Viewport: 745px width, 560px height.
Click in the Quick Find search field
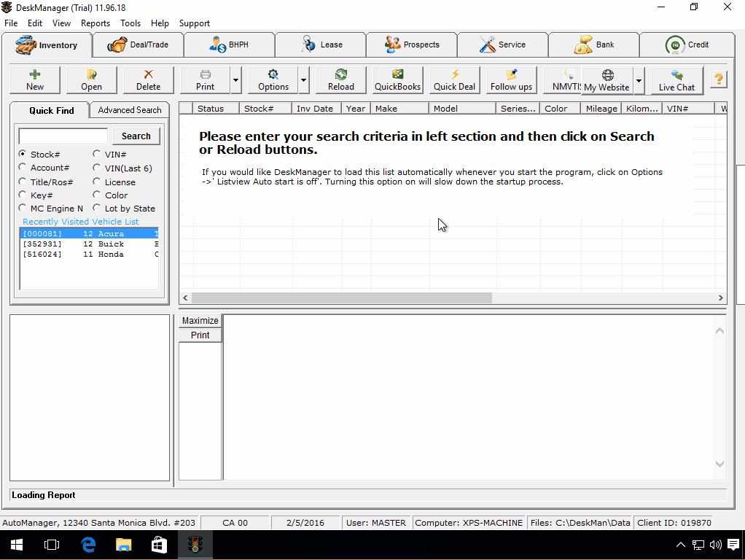tap(63, 136)
